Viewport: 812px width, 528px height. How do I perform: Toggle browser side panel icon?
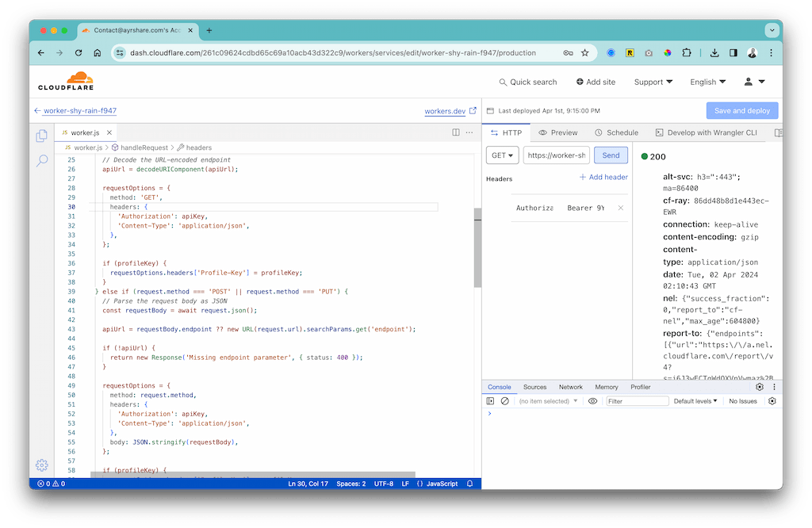click(733, 53)
